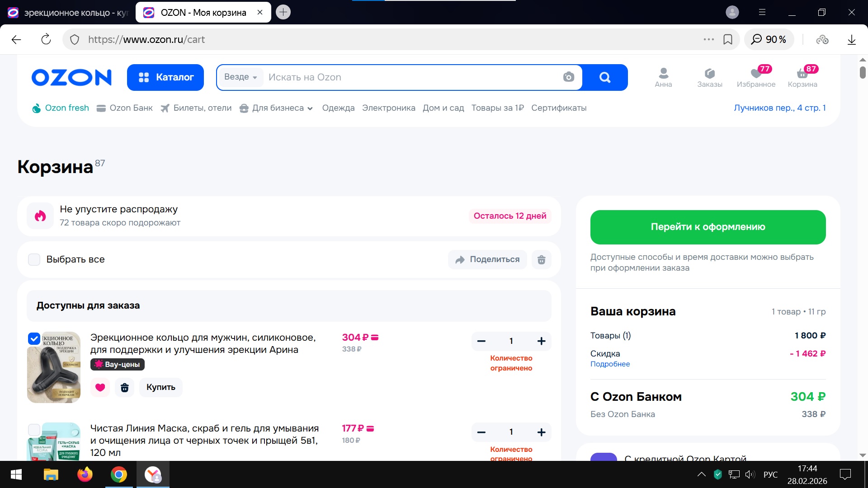Switch to the эрекционное кольцо browser tab
Image resolution: width=868 pixels, height=488 pixels.
[x=68, y=13]
